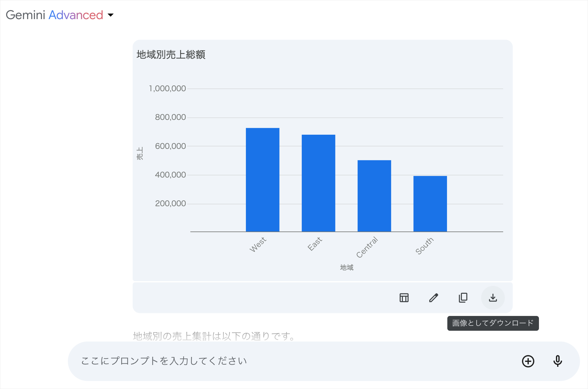Click the South label on the x-axis
Viewport: 588px width, 389px height.
(424, 246)
